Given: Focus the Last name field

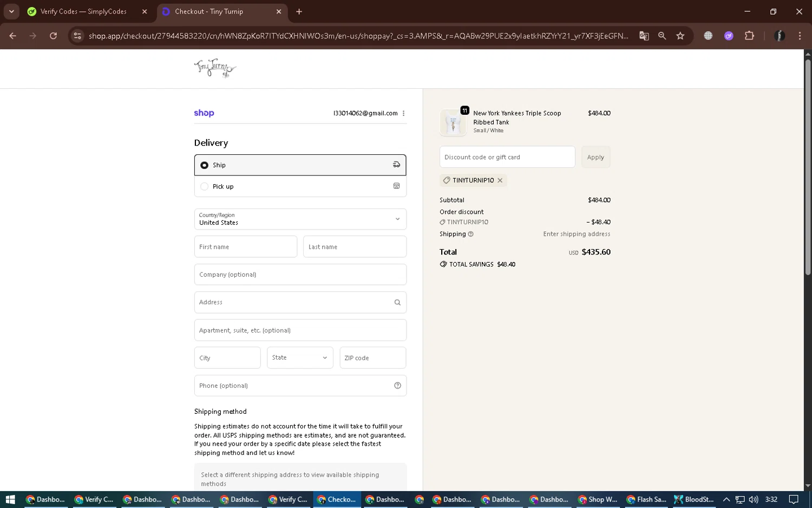Looking at the screenshot, I should pos(355,247).
